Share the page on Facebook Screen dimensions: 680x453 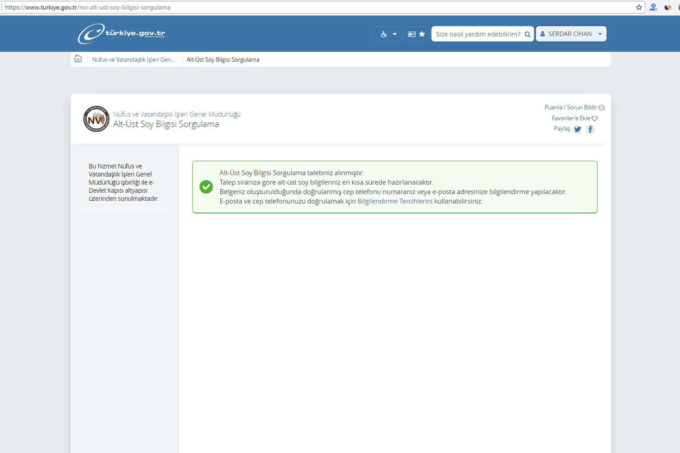pyautogui.click(x=591, y=129)
